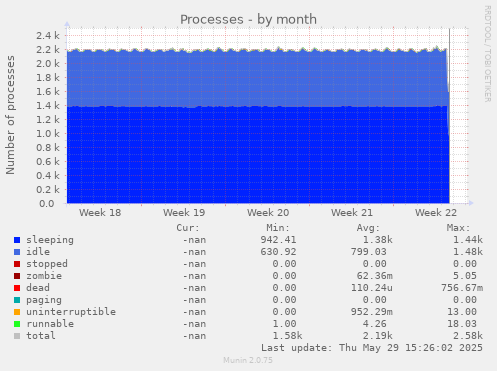Click the '1.0 k' y-axis tick label
The width and height of the screenshot is (497, 371).
48,134
